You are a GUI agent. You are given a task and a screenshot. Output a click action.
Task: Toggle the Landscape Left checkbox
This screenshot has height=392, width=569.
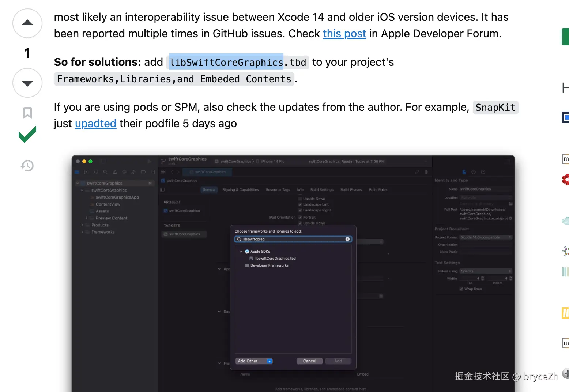[x=300, y=204]
